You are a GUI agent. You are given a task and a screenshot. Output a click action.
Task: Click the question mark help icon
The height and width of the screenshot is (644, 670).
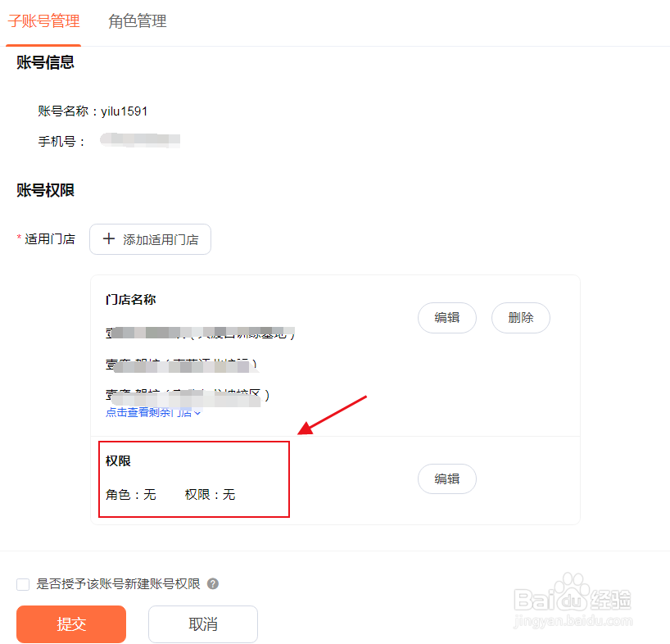pos(214,584)
